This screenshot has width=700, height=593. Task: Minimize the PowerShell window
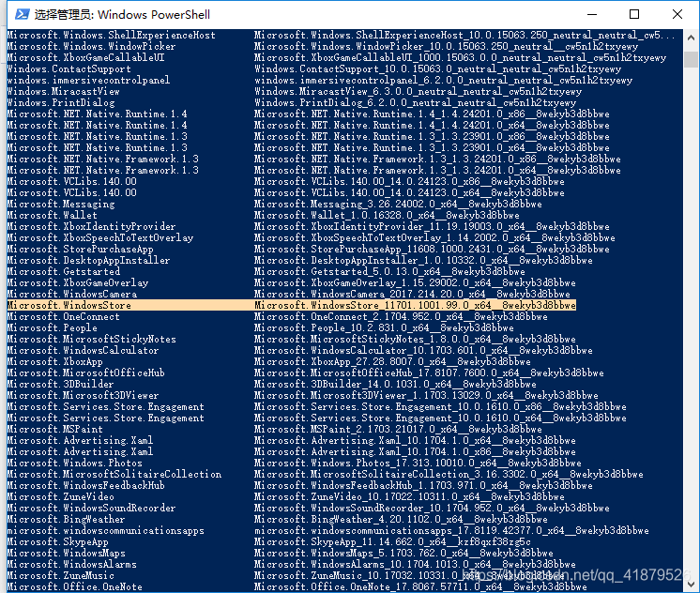(592, 14)
